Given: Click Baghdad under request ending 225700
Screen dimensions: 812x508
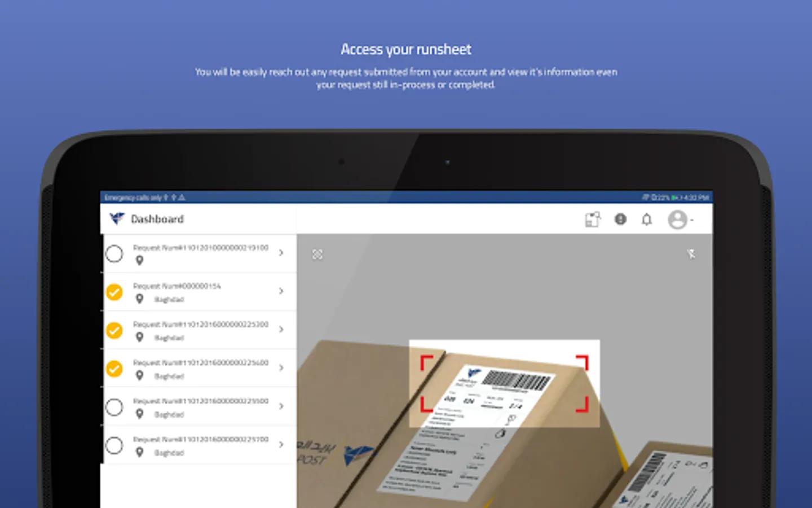Looking at the screenshot, I should 169,453.
